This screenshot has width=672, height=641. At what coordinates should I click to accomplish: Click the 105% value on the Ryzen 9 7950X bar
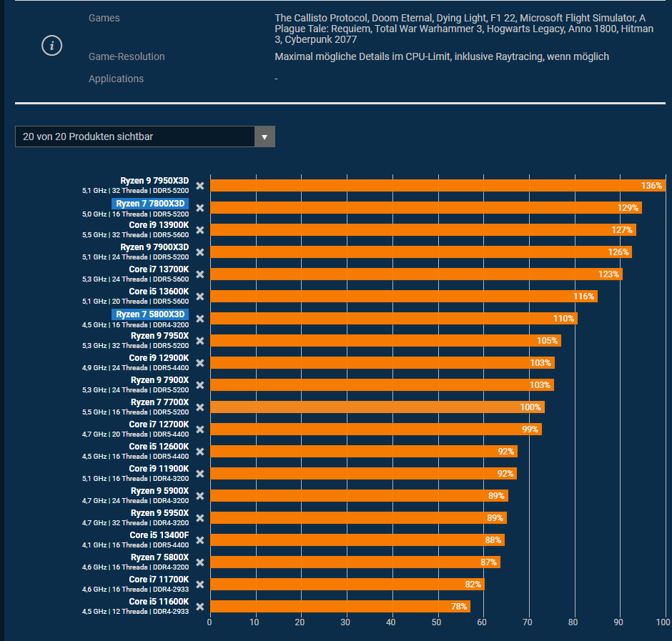[x=548, y=341]
